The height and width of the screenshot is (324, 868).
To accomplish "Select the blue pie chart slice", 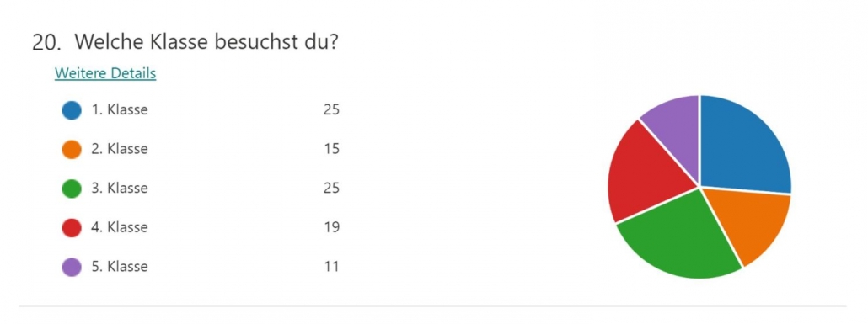I will coord(742,146).
